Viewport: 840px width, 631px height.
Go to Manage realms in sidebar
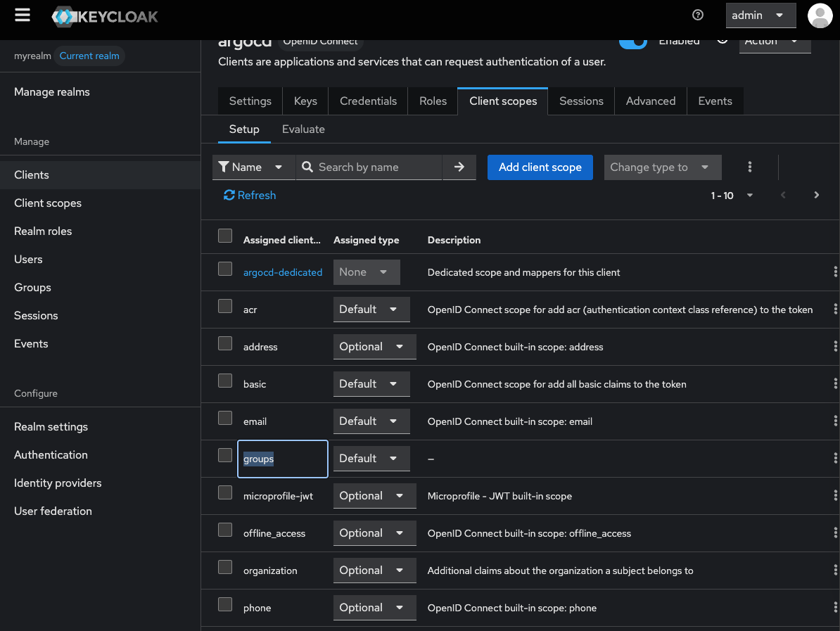(x=52, y=92)
